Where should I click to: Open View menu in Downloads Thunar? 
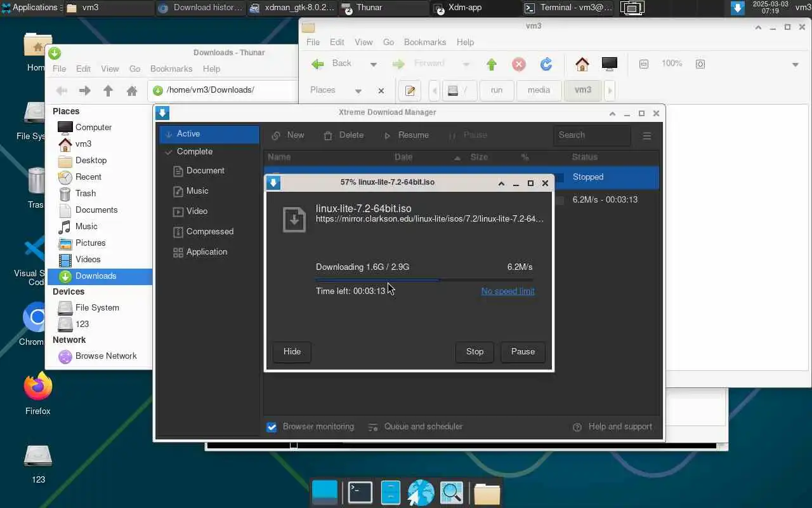pyautogui.click(x=110, y=69)
